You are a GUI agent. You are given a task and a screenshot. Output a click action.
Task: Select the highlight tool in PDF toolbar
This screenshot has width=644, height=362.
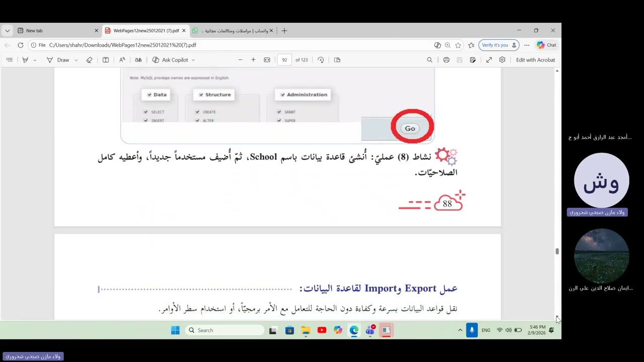pos(25,60)
